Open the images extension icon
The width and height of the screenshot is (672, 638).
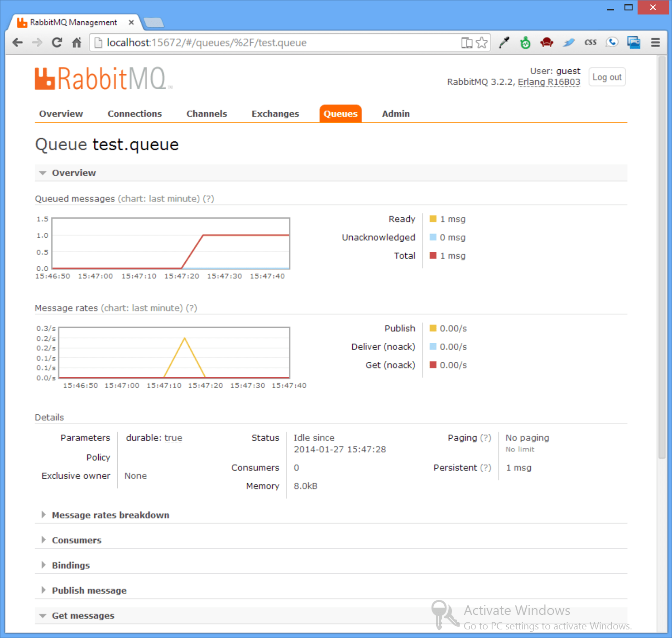coord(634,42)
